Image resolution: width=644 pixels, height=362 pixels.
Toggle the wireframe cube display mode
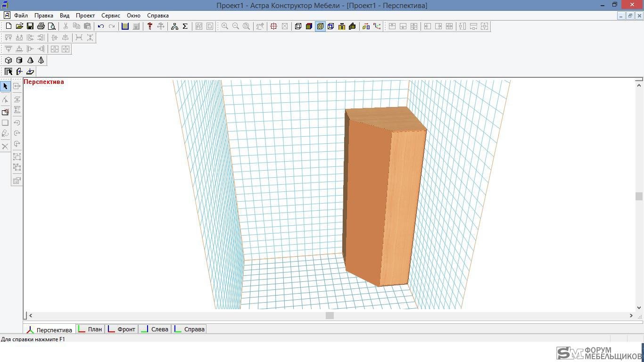point(298,26)
